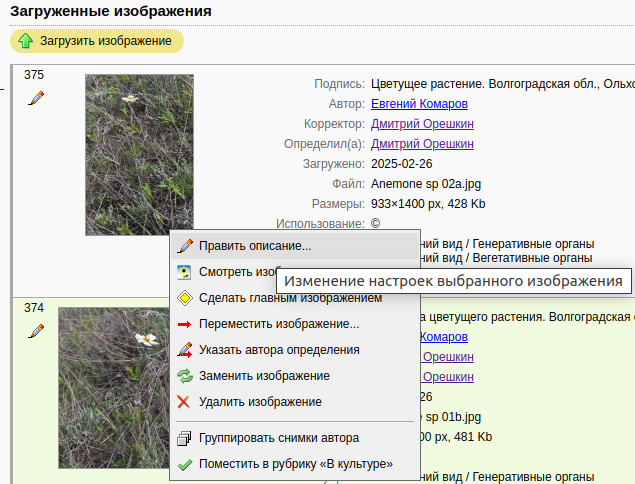The image size is (635, 484).
Task: Click the group author photos icon
Action: click(184, 438)
